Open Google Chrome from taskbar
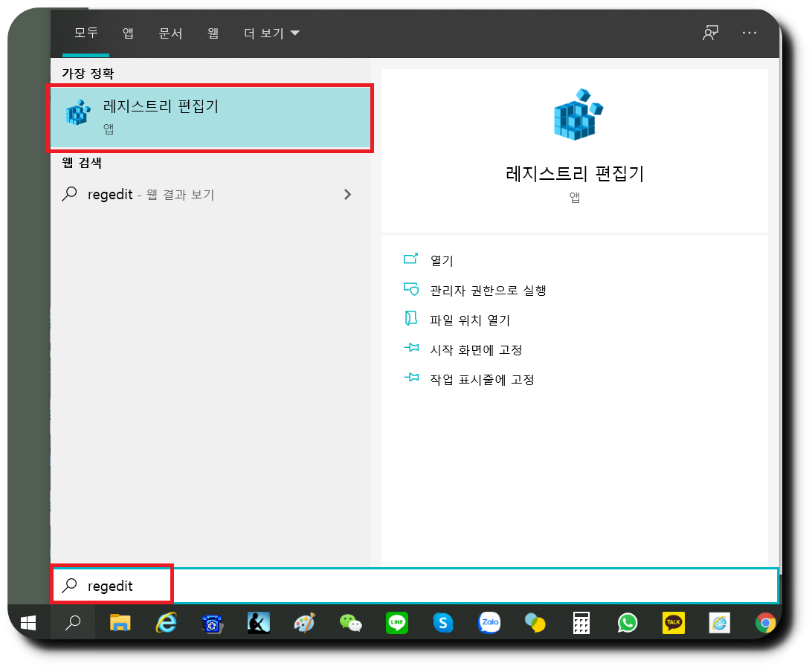Screen dimensions: 812x669 [x=765, y=623]
